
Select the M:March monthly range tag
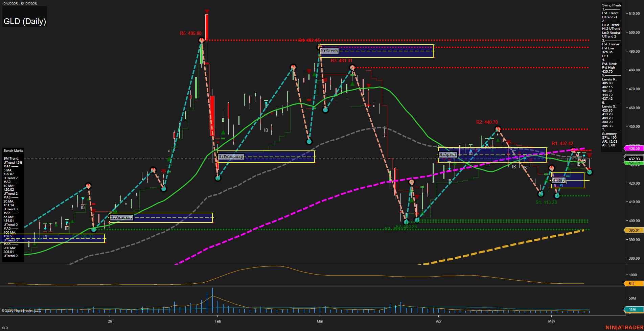(x=329, y=51)
